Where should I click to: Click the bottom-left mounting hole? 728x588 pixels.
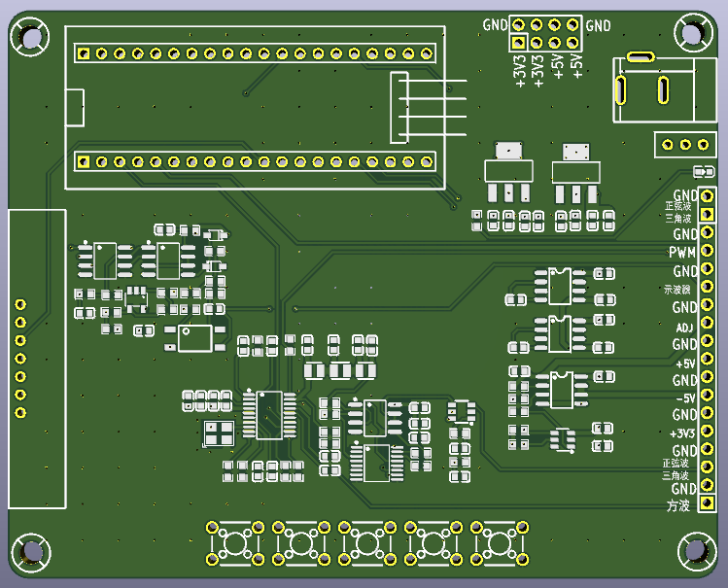coord(31,552)
